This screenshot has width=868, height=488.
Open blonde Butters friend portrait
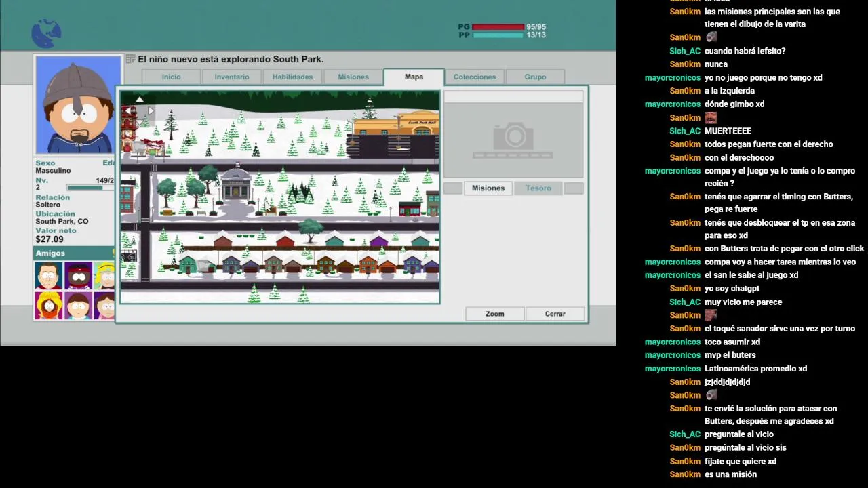click(105, 276)
